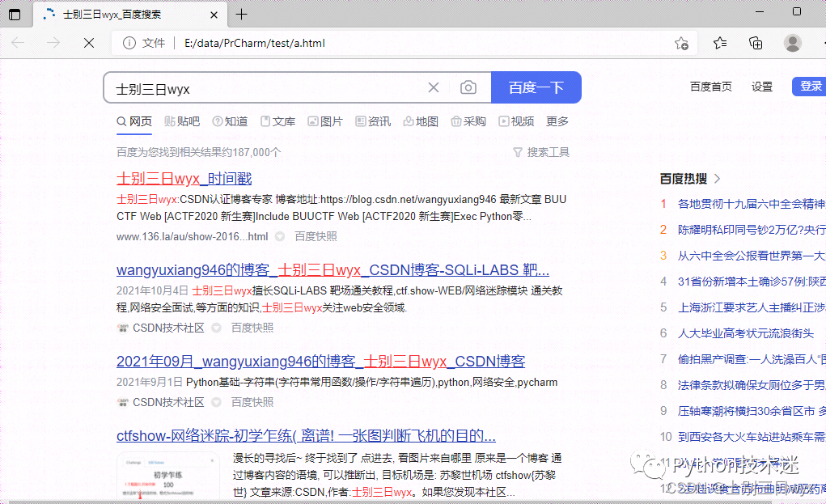This screenshot has width=826, height=504.
Task: Switch to the 贴吧 tab
Action: coord(182,121)
